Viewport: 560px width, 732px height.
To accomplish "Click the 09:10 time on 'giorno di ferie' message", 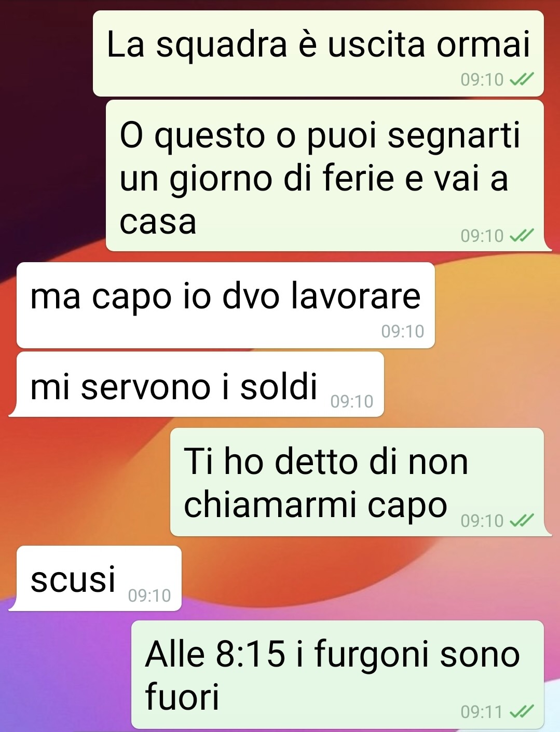I will (x=482, y=236).
